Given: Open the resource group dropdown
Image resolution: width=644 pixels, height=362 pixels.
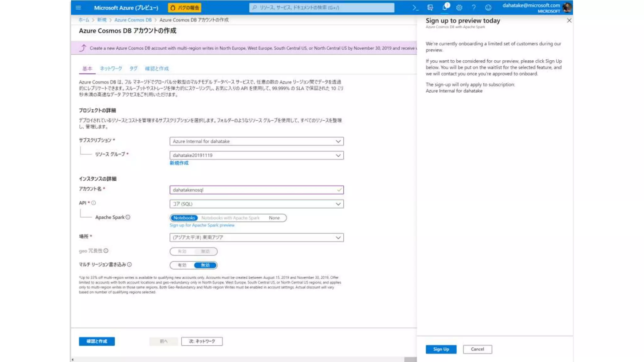Looking at the screenshot, I should coord(257,155).
